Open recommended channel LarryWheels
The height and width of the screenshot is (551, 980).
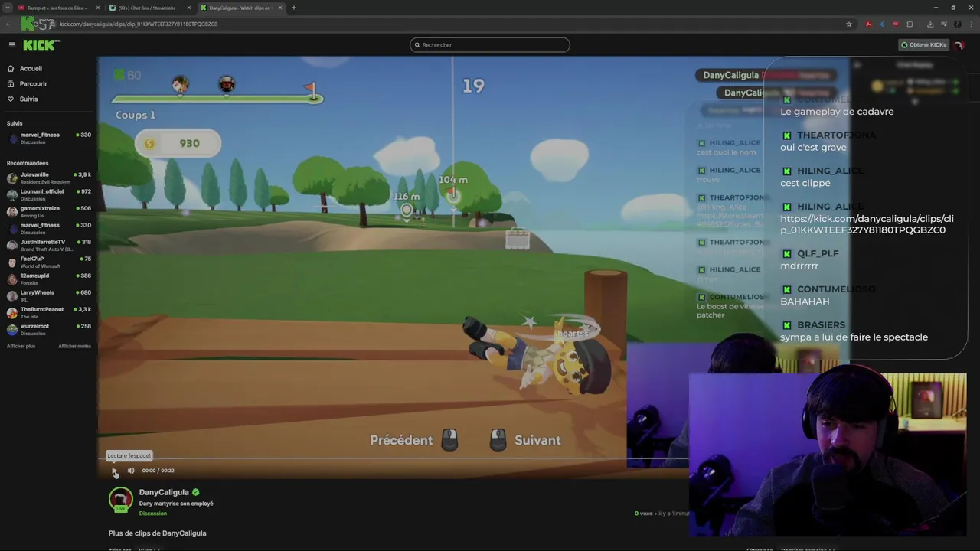48,295
